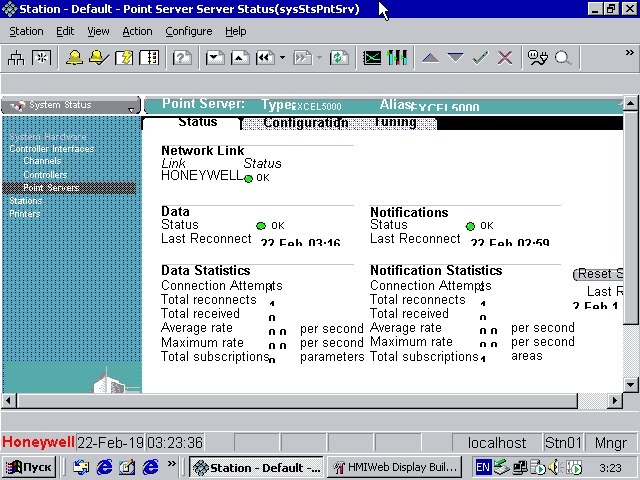
Task: Open the View menu
Action: (98, 31)
